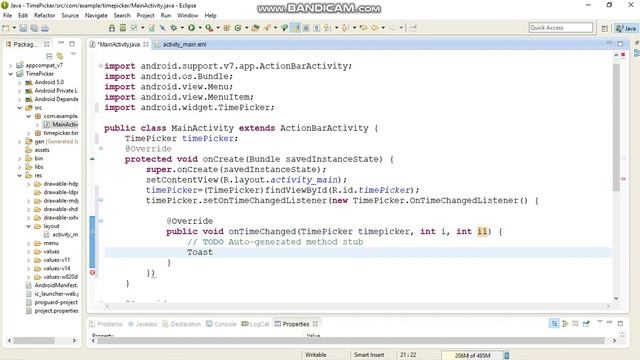Close the Properties view tab

point(316,324)
